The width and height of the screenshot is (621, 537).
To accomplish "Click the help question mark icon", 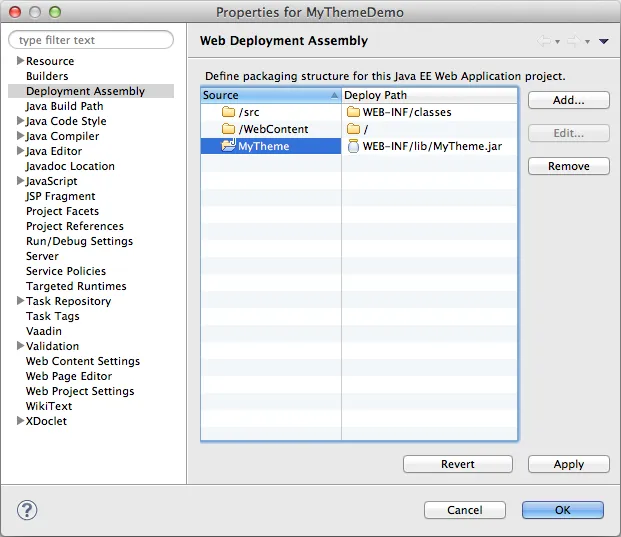I will pos(27,510).
